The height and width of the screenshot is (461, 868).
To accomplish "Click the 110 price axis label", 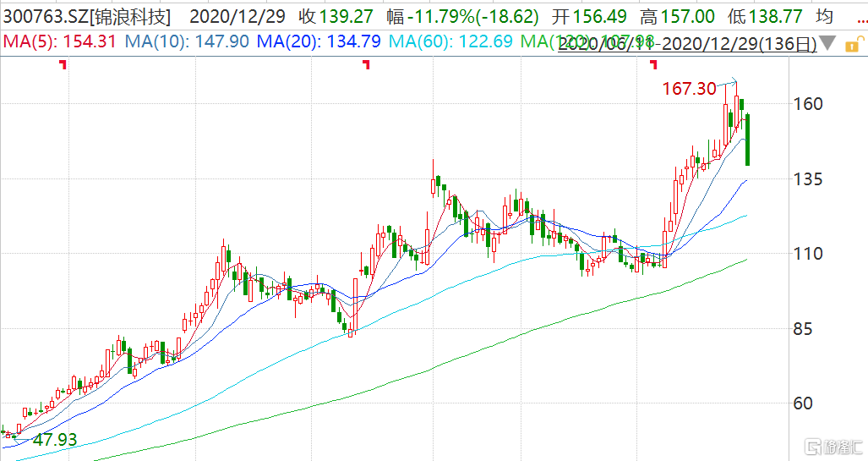I will point(808,254).
